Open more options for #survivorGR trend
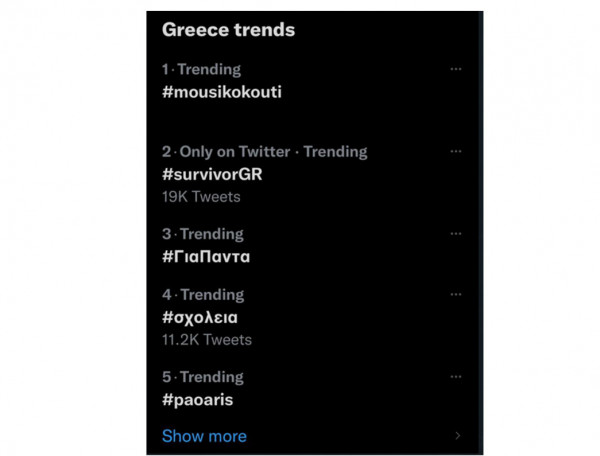This screenshot has width=600, height=456. pos(456,151)
